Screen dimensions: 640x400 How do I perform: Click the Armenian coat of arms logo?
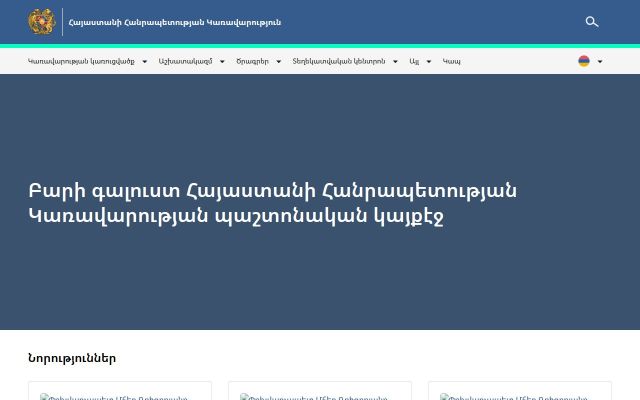pos(42,22)
